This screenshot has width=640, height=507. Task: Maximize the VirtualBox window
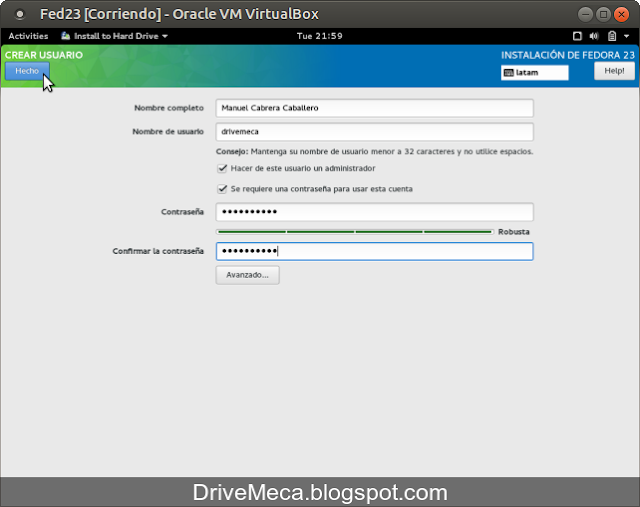point(603,14)
